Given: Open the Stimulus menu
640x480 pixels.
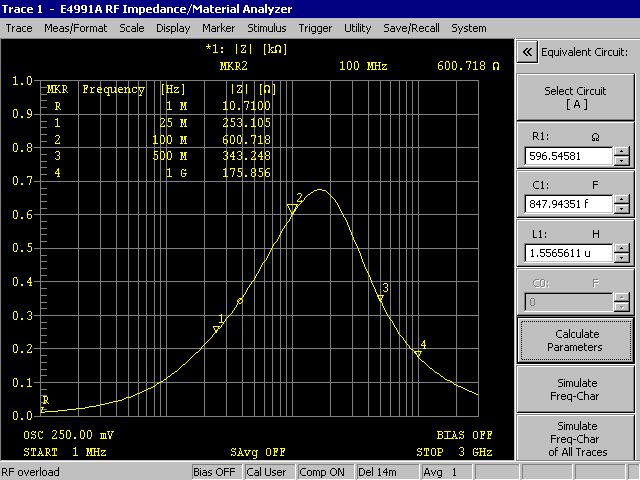Looking at the screenshot, I should 266,28.
